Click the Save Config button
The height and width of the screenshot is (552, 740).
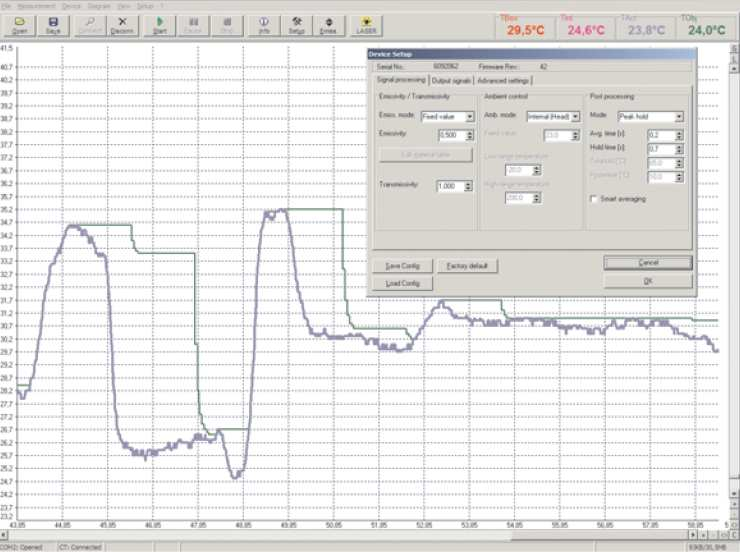pyautogui.click(x=402, y=266)
